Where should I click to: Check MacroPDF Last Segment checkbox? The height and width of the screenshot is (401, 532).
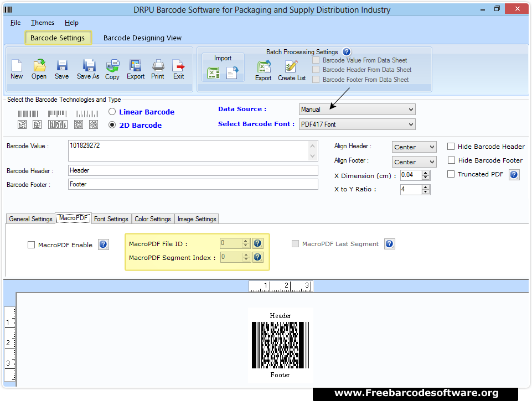click(x=295, y=244)
